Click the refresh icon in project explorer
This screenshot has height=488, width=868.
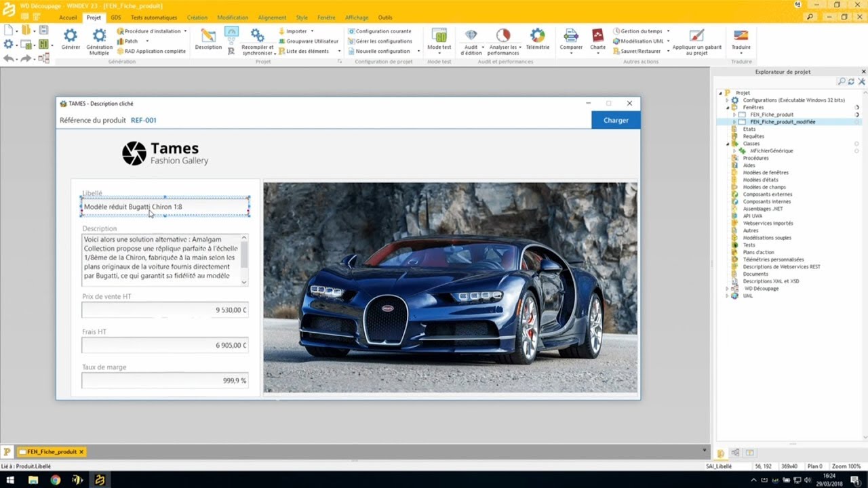pos(852,81)
